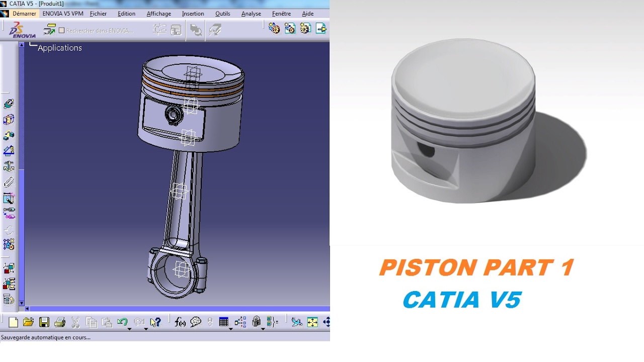The image size is (644, 362).
Task: Click the gears with X icon in the left toolbar
Action: click(9, 244)
